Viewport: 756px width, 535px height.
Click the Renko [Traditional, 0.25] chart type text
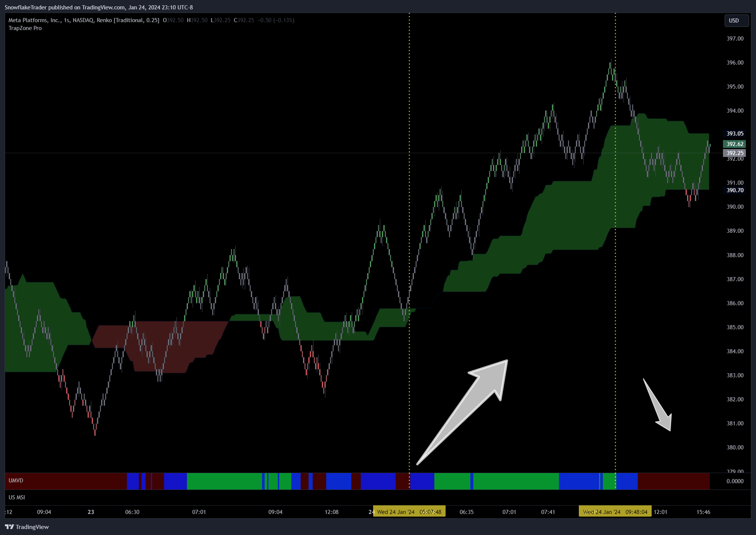point(128,20)
